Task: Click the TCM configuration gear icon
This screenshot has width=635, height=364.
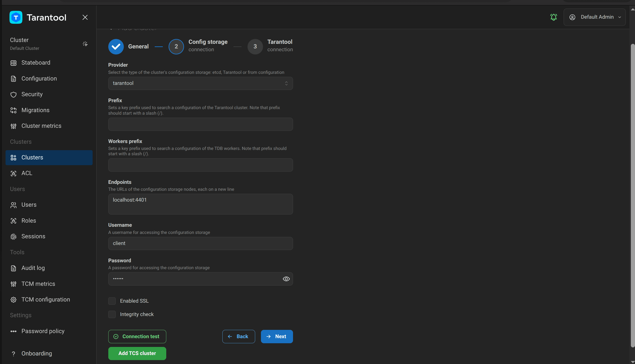Action: pyautogui.click(x=14, y=300)
